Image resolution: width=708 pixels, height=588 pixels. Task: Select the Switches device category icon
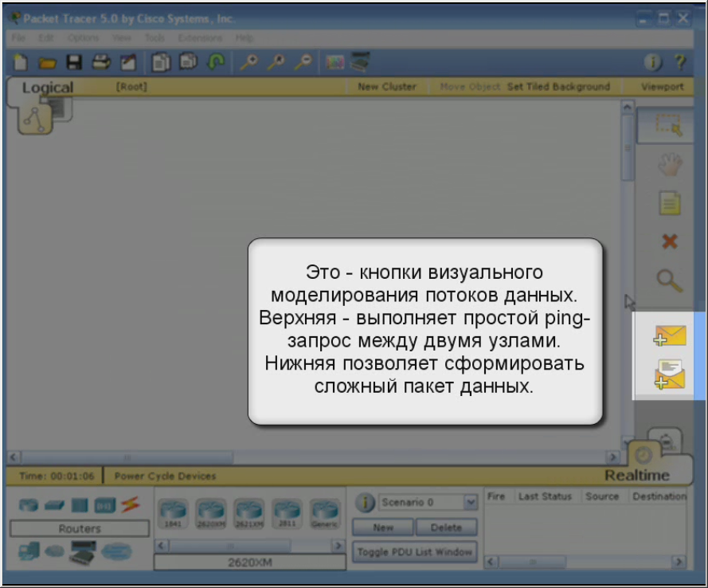[x=55, y=505]
